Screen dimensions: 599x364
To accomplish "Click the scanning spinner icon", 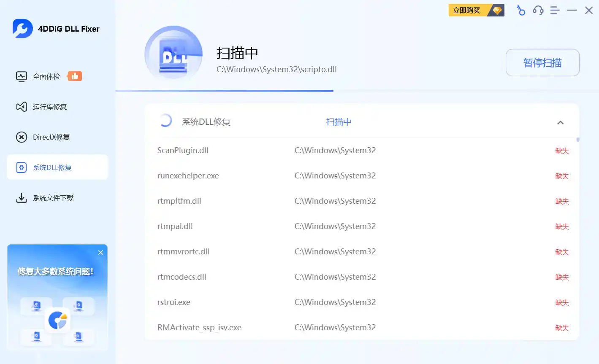I will tap(165, 121).
